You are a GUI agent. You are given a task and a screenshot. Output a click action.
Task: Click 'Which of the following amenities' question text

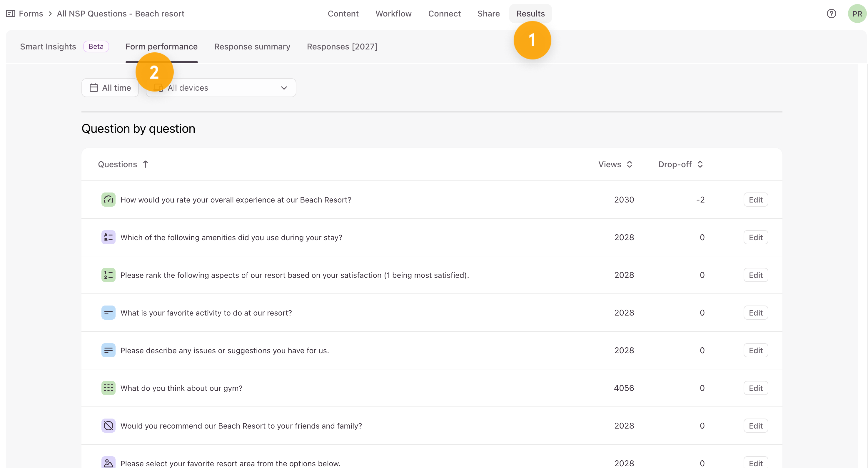(231, 238)
